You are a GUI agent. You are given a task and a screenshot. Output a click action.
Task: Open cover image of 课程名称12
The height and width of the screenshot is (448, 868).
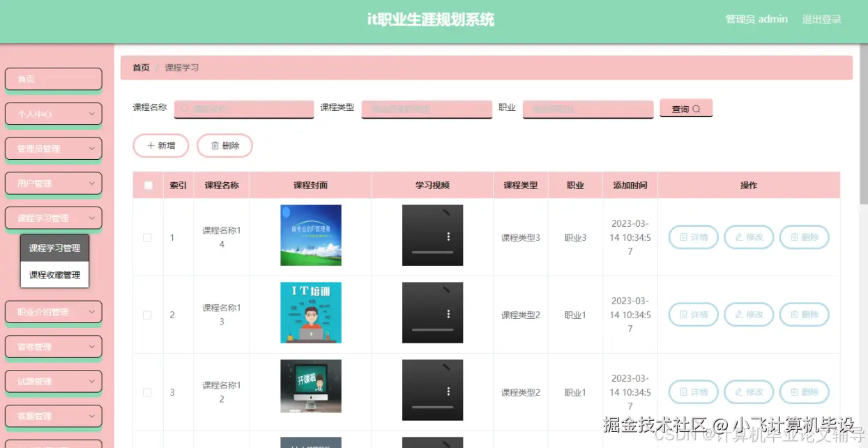311,386
